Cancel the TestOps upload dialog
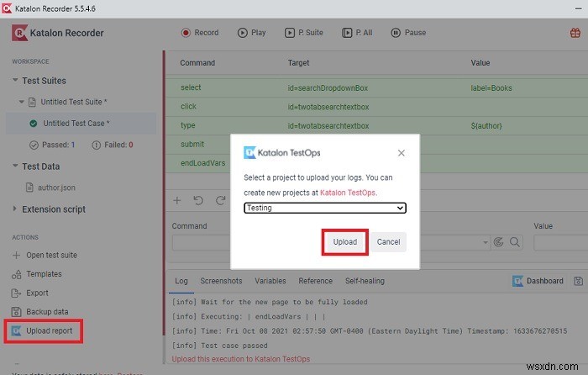The image size is (588, 375). (x=388, y=242)
